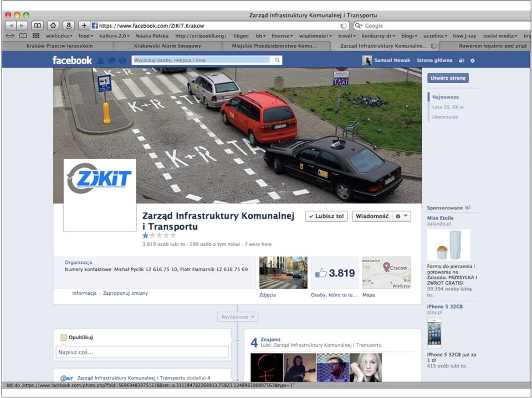The width and height of the screenshot is (532, 398).
Task: Open Reading List glasses icon
Action: coord(10,36)
